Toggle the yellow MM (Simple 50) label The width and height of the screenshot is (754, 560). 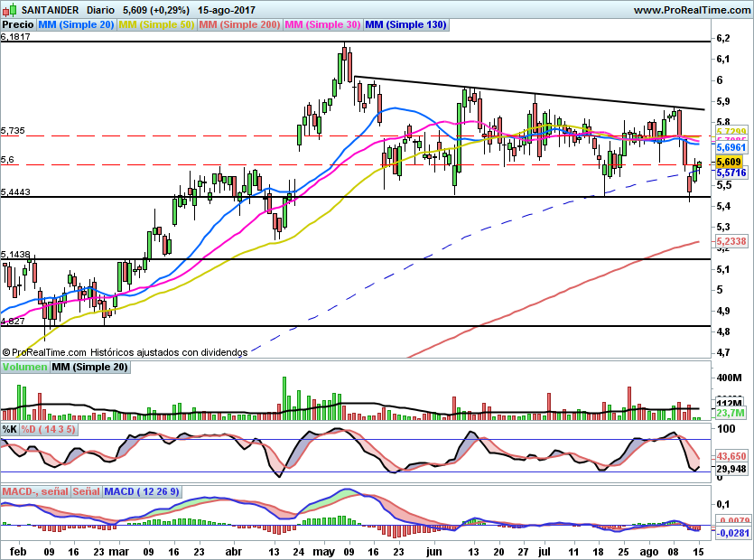(x=156, y=25)
